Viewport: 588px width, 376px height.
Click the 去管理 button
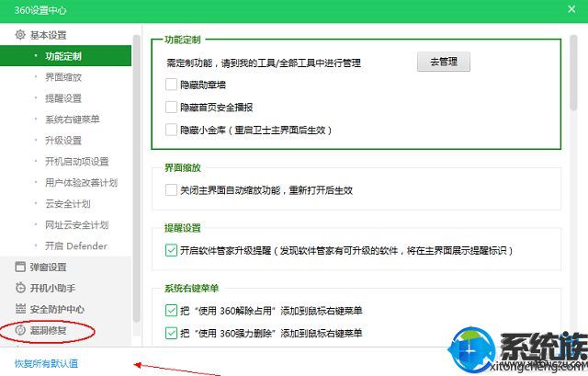pos(444,62)
